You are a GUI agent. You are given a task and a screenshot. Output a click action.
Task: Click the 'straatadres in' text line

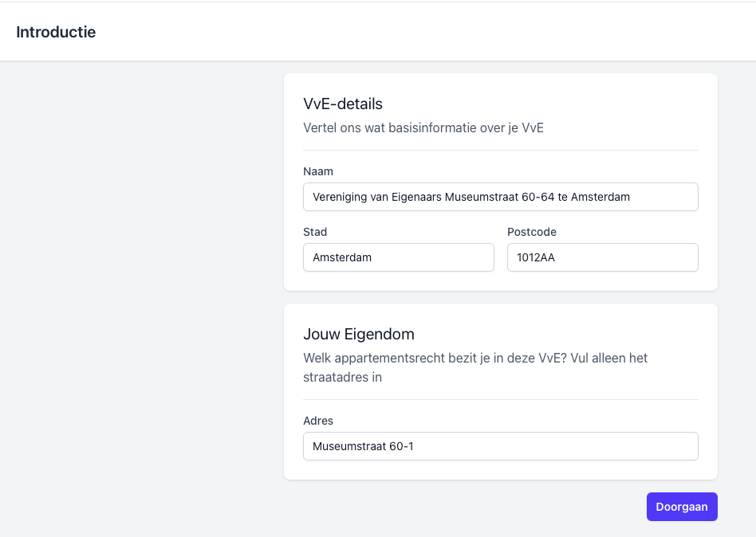pyautogui.click(x=343, y=377)
